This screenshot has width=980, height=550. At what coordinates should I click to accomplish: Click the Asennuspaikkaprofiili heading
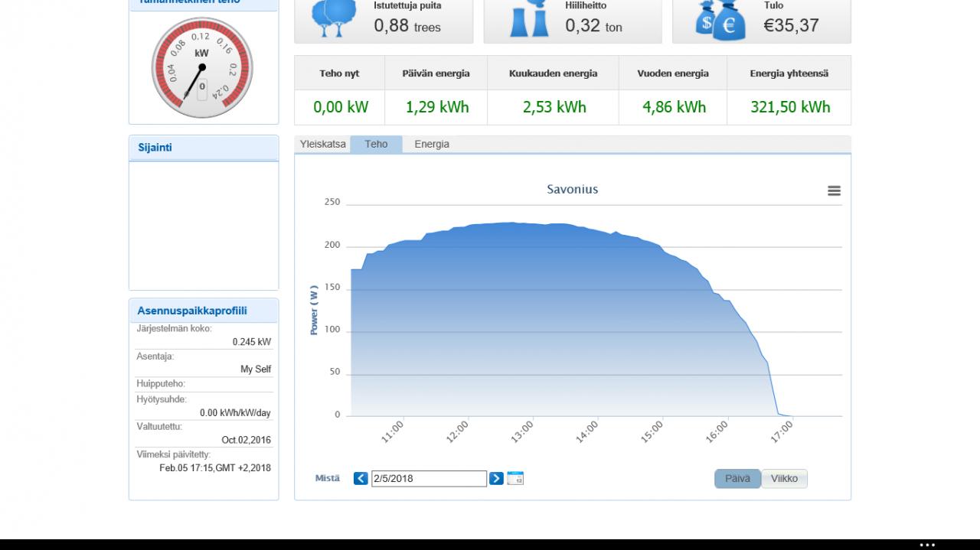192,311
